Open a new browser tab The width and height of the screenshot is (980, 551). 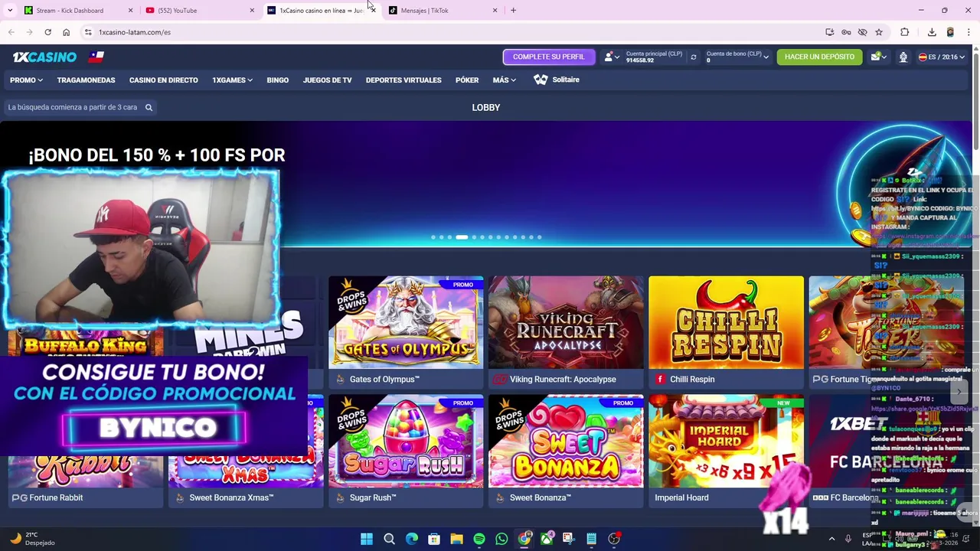click(513, 10)
